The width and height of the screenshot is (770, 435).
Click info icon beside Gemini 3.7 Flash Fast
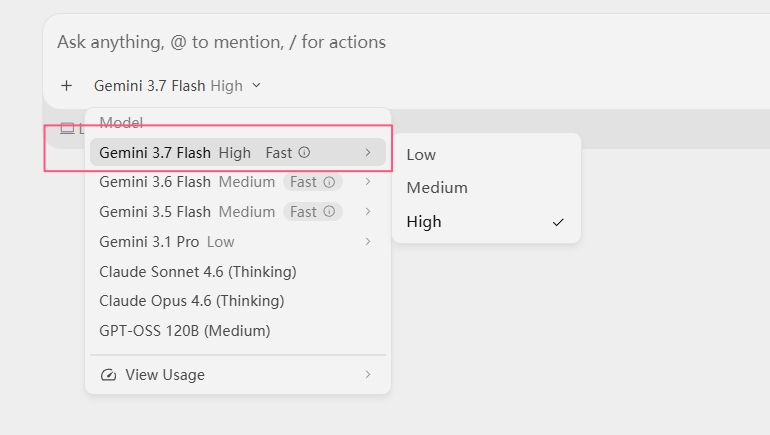click(x=304, y=152)
